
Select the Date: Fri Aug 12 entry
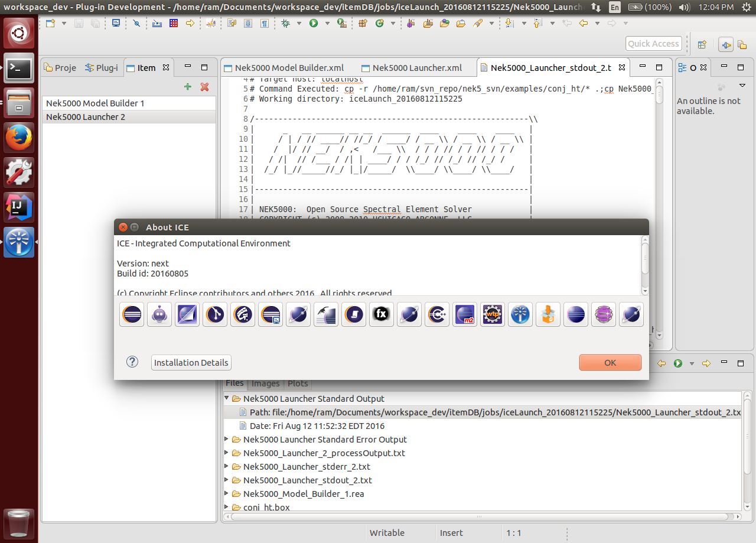pyautogui.click(x=312, y=426)
